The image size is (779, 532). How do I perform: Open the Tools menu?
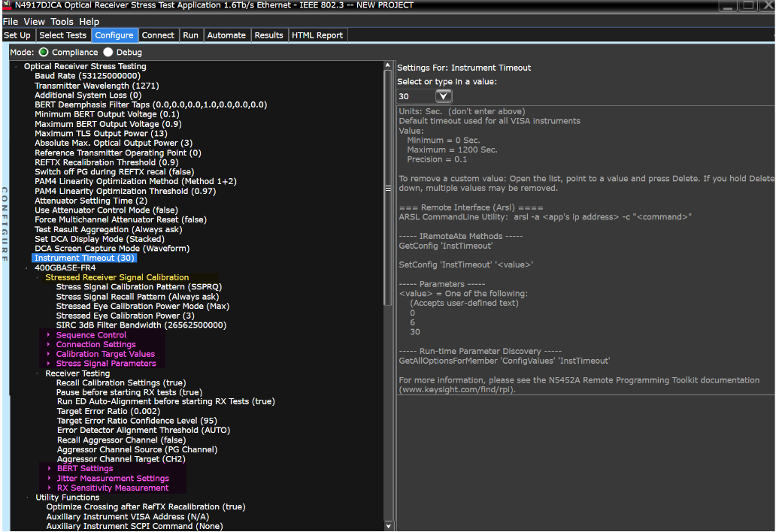62,21
